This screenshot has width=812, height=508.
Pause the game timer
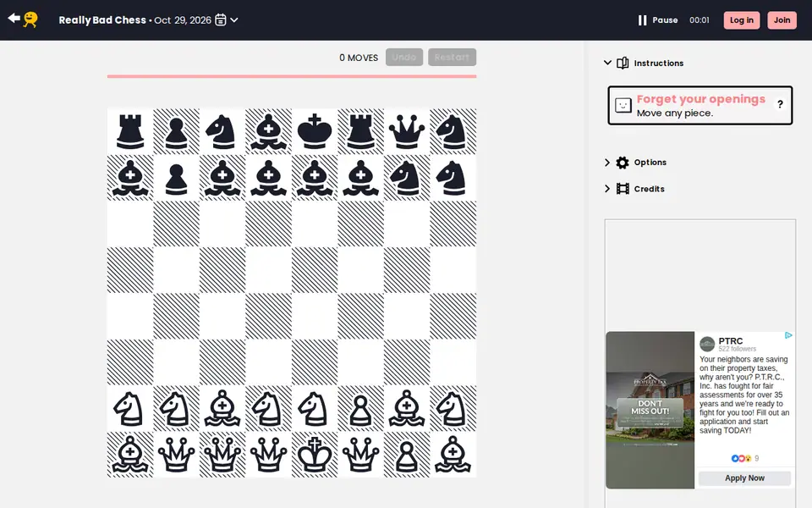658,19
